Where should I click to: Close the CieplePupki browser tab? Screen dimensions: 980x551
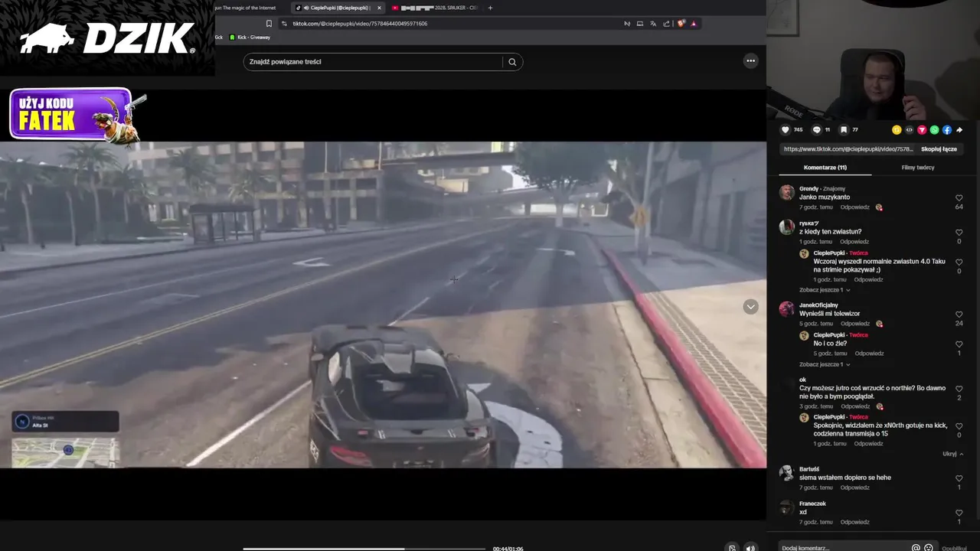click(378, 8)
